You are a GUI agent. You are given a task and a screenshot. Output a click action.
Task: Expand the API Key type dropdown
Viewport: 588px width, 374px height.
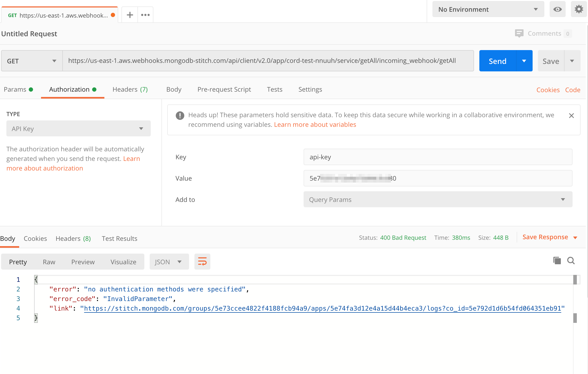click(x=78, y=129)
